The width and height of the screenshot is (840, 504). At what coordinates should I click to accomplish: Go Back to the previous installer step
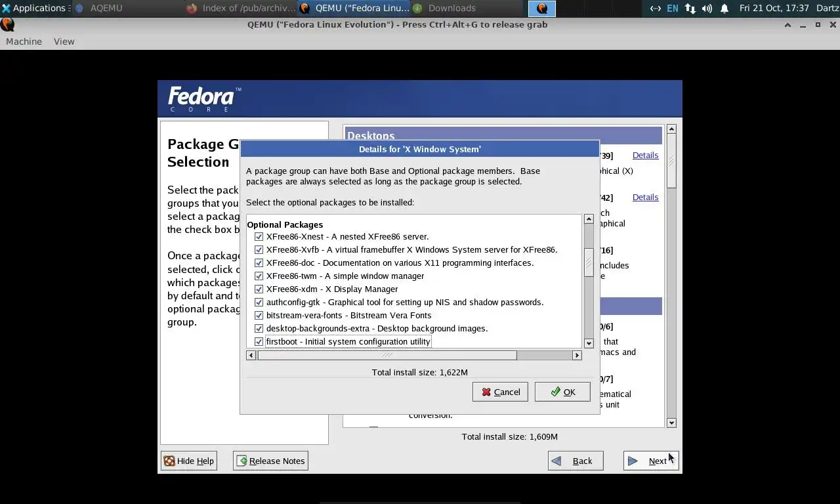click(576, 461)
